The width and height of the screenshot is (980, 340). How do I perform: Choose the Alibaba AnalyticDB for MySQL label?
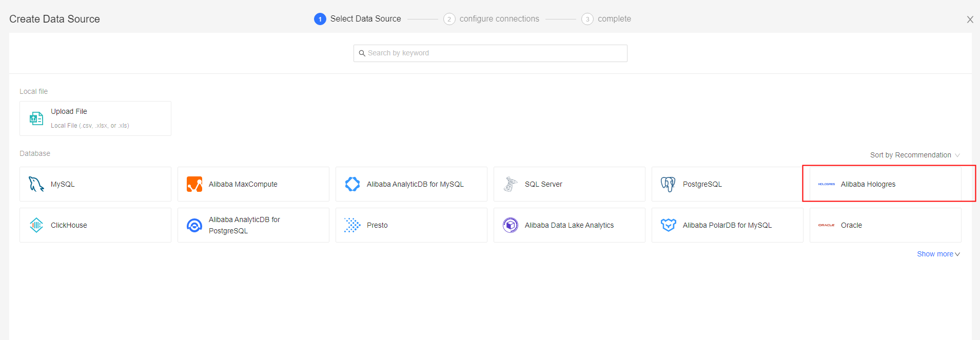click(x=415, y=184)
